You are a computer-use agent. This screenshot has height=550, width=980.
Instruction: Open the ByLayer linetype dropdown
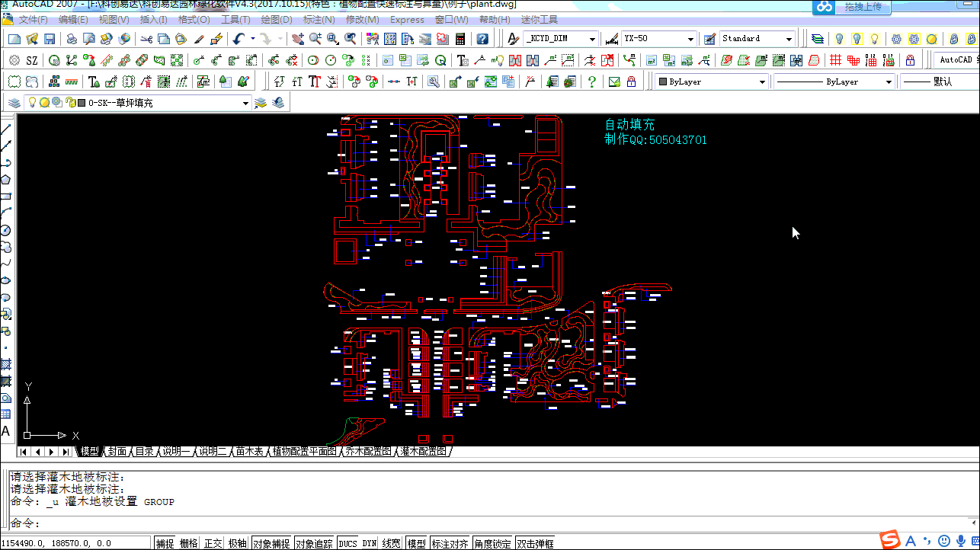pos(834,82)
